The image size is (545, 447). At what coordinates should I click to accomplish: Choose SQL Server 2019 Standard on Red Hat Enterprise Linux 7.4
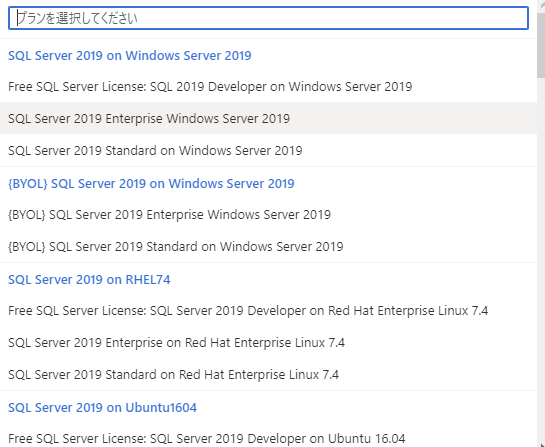click(268, 374)
